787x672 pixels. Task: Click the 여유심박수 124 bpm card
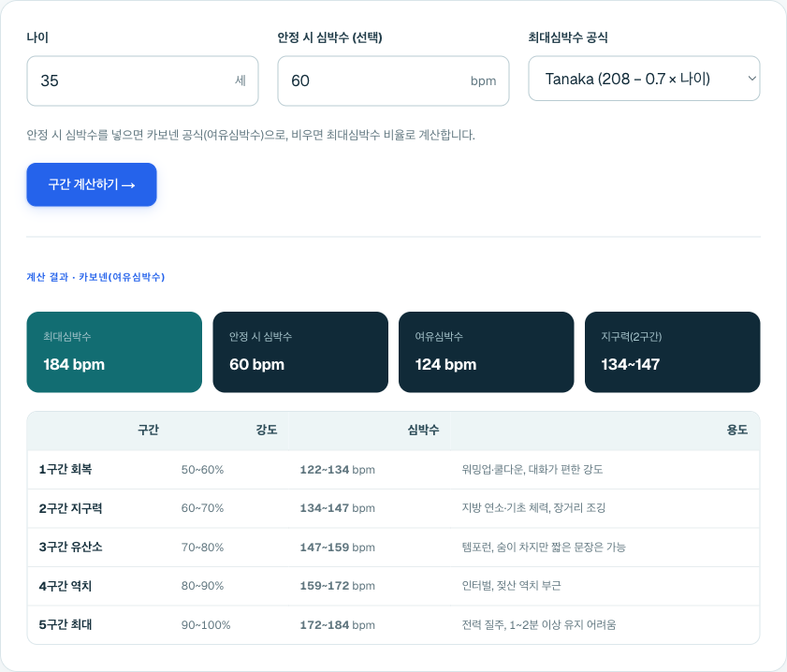(486, 352)
